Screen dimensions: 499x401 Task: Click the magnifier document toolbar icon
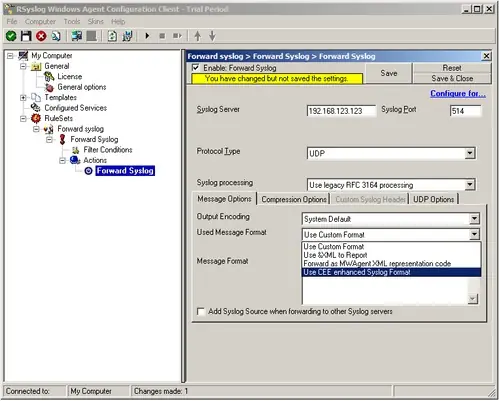click(x=56, y=36)
